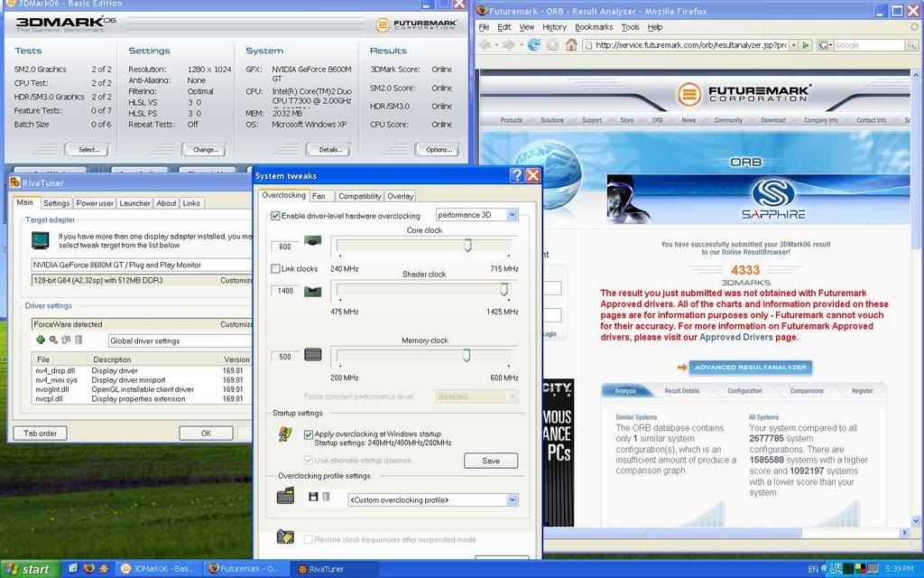Viewport: 924px width, 578px height.
Task: Click the Memory clock chip icon
Action: [x=312, y=354]
